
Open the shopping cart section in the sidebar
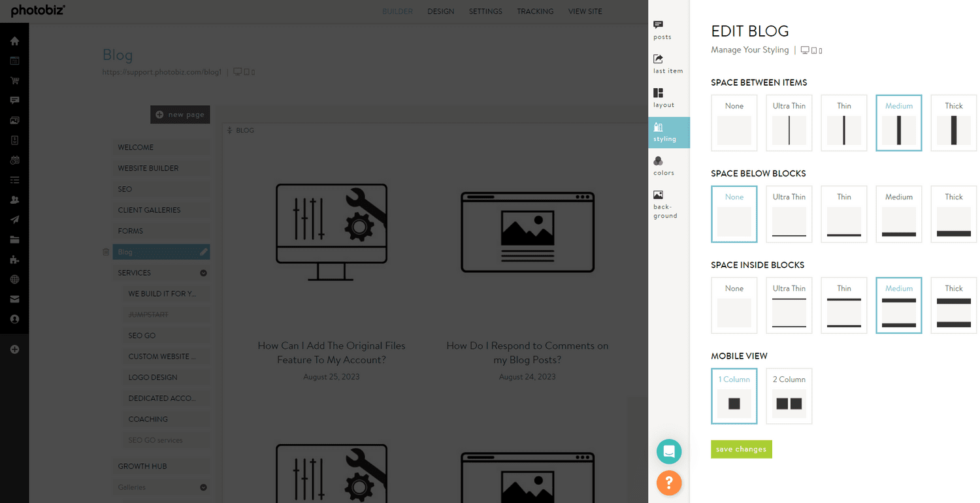click(14, 80)
